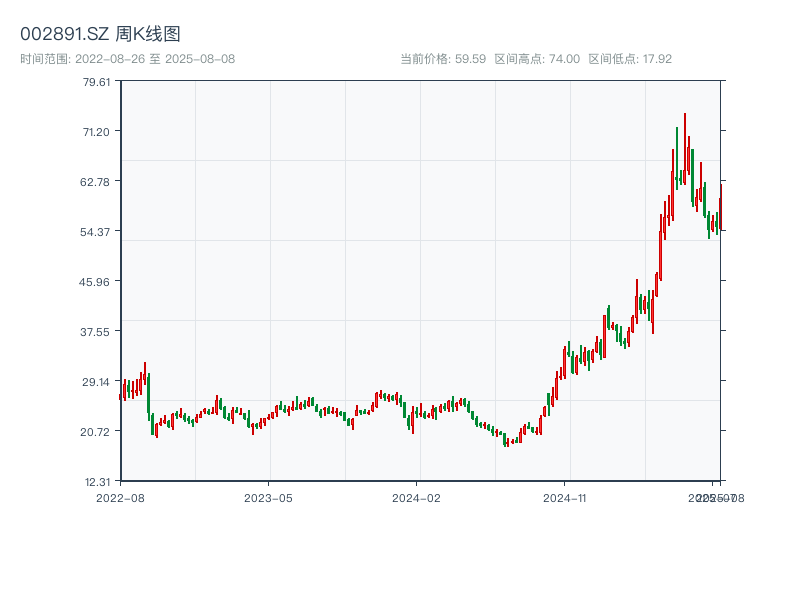Pick the 2024-11 x-axis date label
800x600 pixels.
pyautogui.click(x=566, y=497)
